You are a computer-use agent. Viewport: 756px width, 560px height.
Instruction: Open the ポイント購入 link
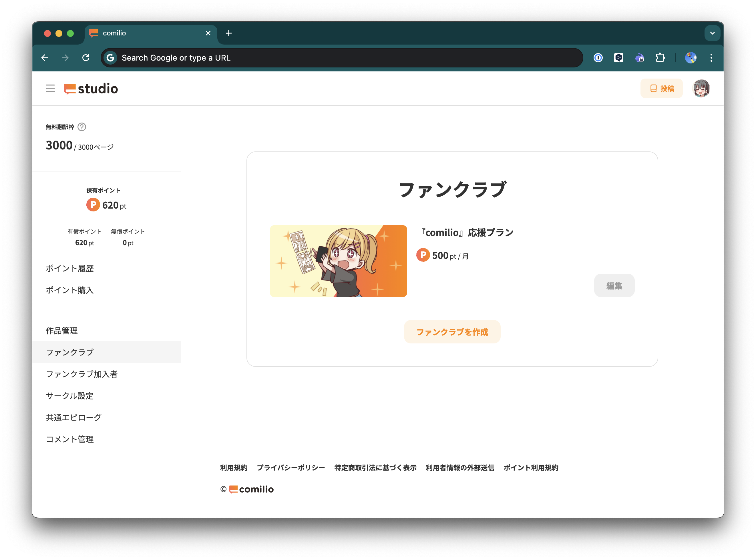pyautogui.click(x=69, y=290)
